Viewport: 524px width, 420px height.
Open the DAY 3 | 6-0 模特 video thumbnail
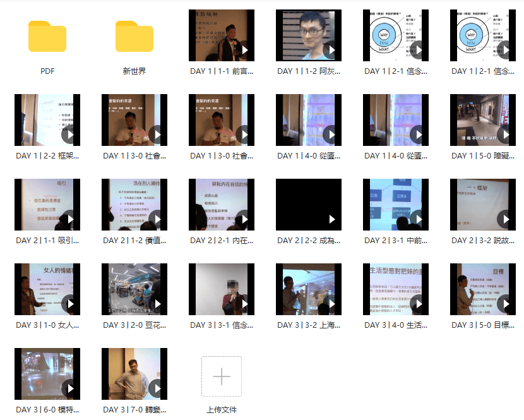(47, 374)
